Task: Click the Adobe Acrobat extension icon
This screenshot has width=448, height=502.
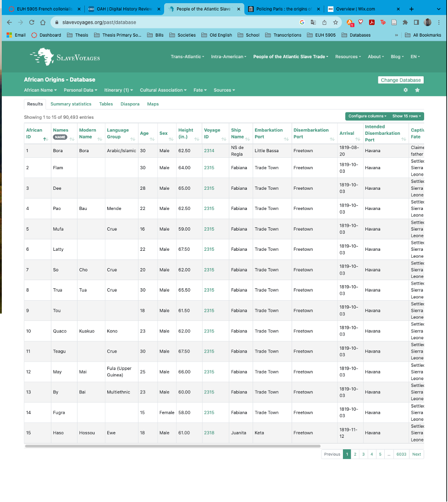Action: [372, 22]
